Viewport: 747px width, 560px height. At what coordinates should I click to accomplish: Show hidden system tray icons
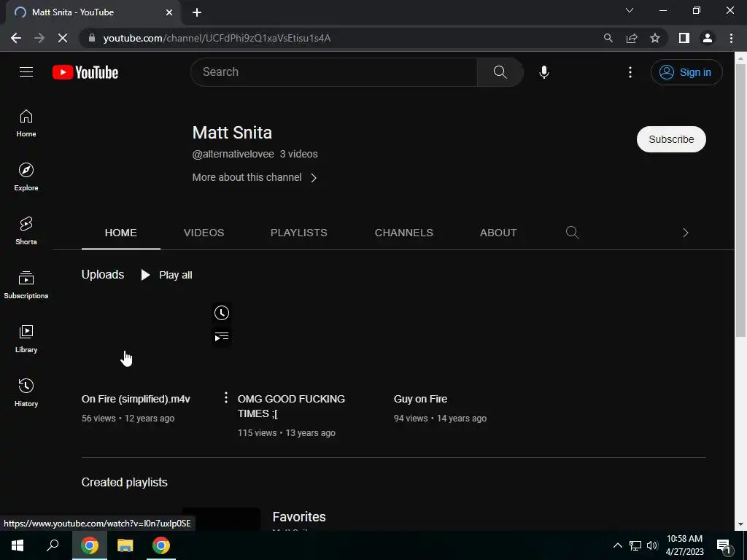coord(617,545)
